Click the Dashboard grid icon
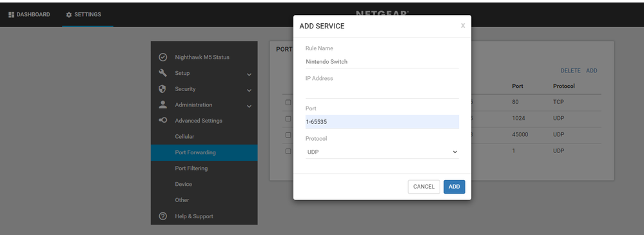This screenshot has width=644, height=235. click(12, 14)
